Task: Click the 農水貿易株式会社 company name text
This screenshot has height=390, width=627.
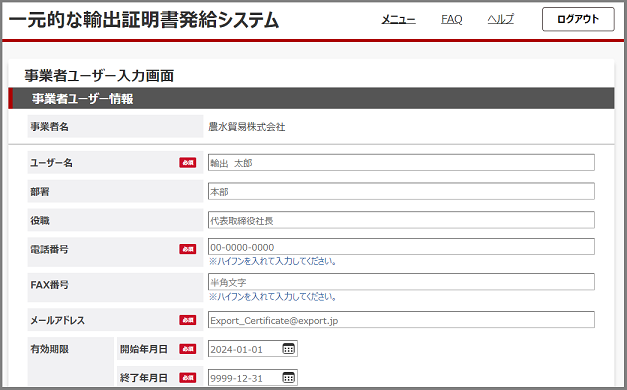Action: 247,127
